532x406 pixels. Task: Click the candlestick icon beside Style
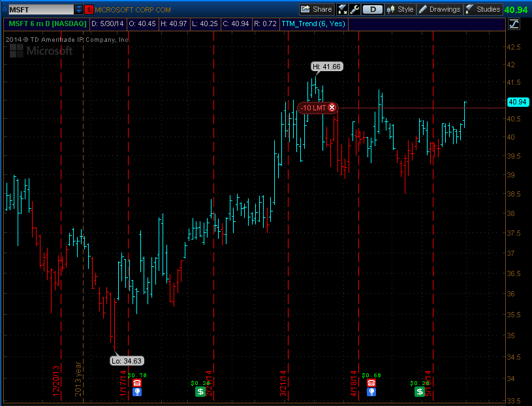click(391, 10)
